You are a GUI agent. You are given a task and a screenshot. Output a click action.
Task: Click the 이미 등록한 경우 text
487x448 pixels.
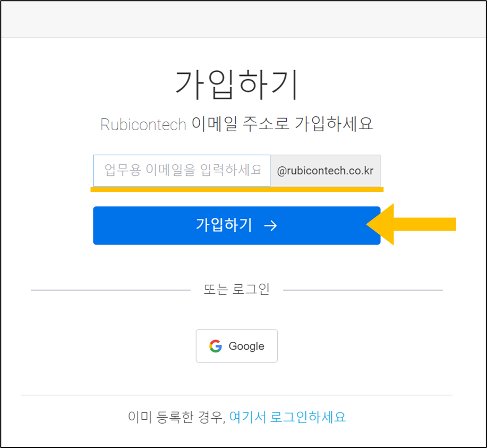click(175, 417)
